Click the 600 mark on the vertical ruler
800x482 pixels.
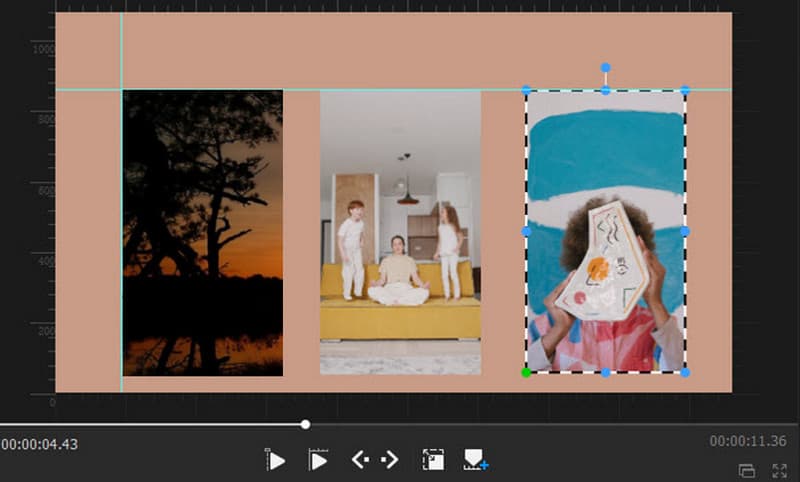(x=46, y=191)
